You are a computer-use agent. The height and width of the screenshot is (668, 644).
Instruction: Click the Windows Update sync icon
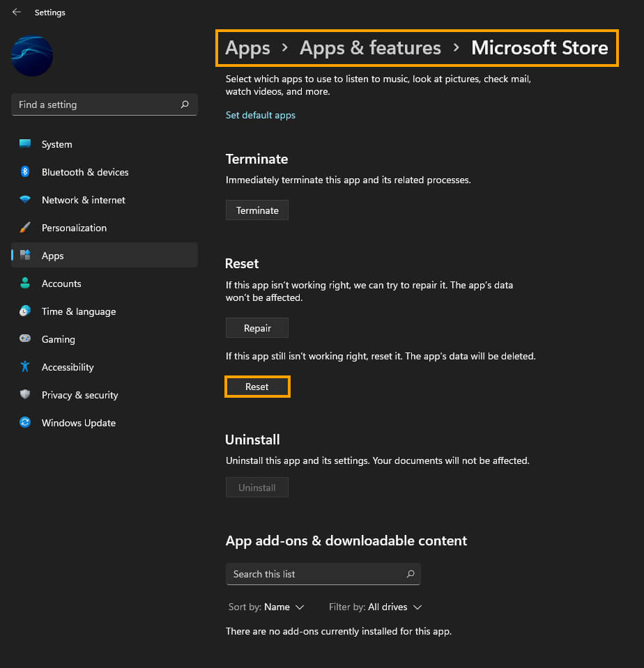pos(25,422)
